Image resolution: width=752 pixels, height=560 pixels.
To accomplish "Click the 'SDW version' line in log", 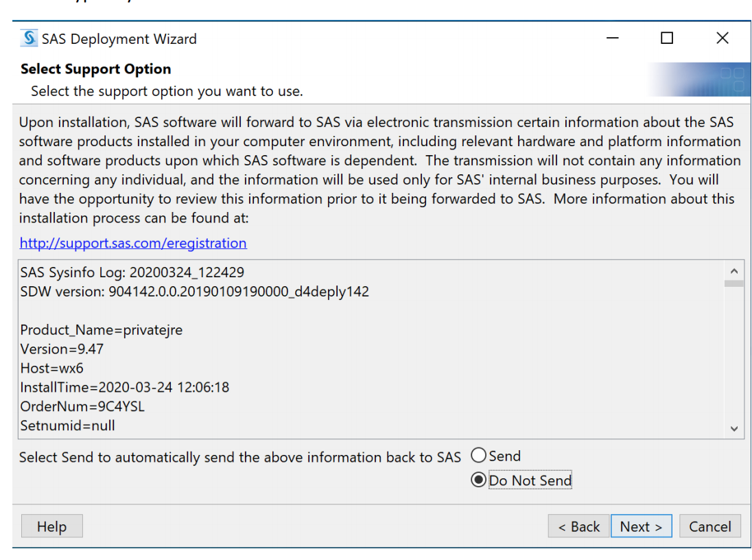I will (194, 291).
